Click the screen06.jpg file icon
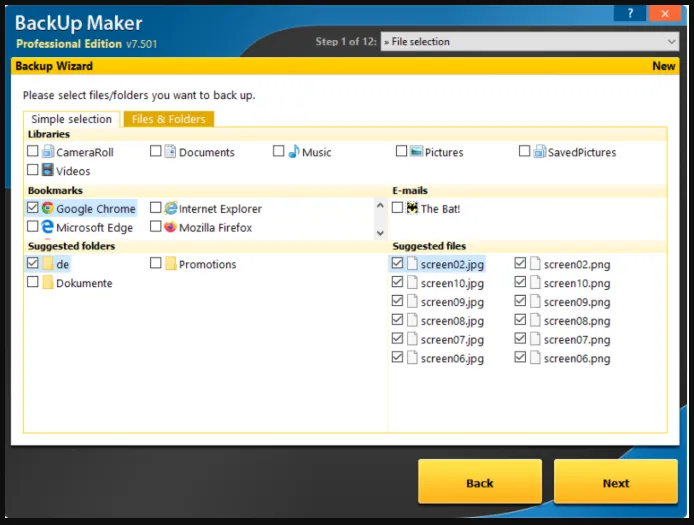Viewport: 694px width, 525px height. click(413, 358)
